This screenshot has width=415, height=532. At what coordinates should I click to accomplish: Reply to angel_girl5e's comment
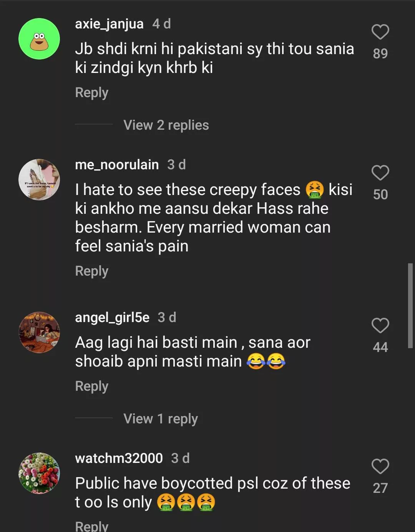(x=91, y=386)
